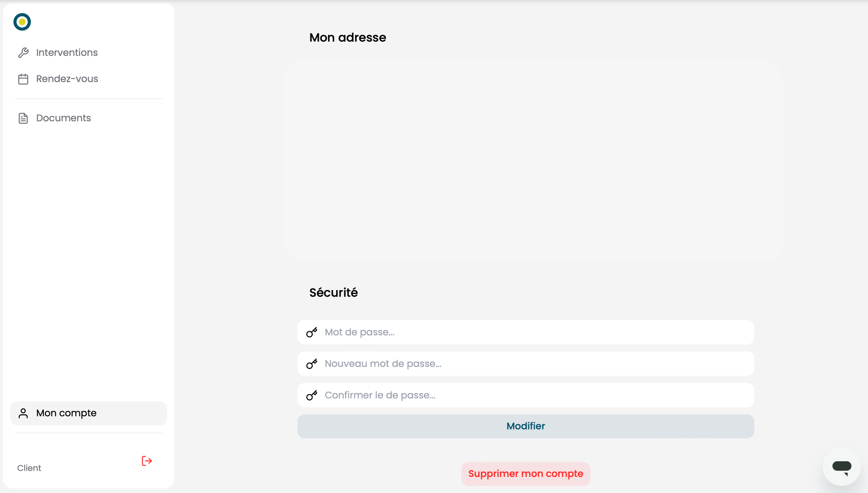868x493 pixels.
Task: Click the user icon beside Mon compte
Action: (23, 413)
